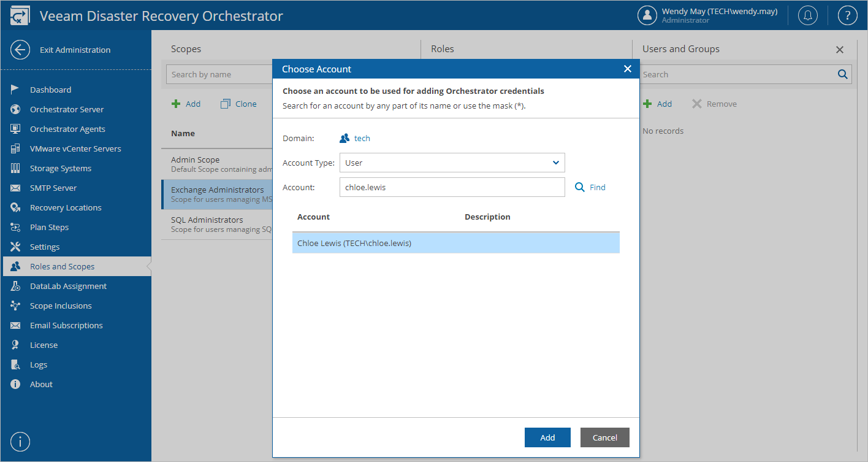
Task: Click the Account text field with chloe.lewis
Action: point(452,187)
